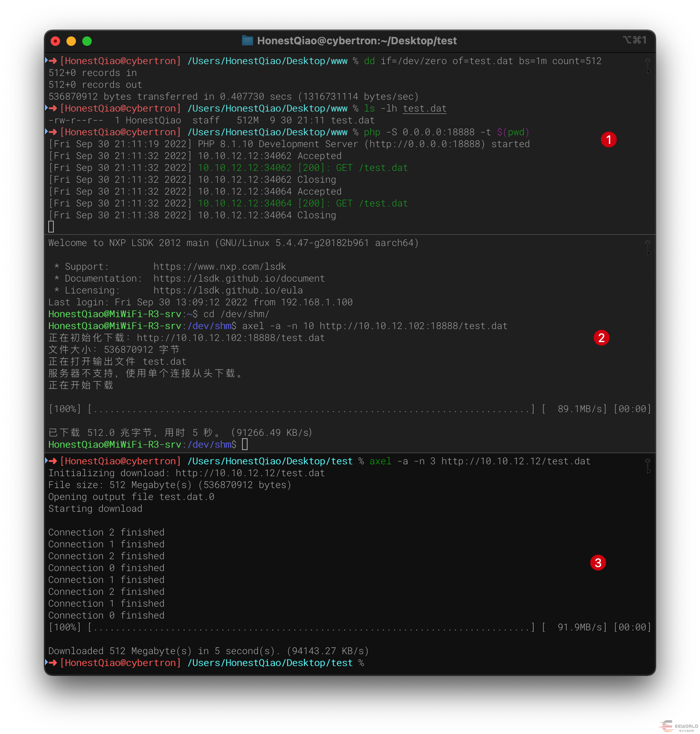The height and width of the screenshot is (734, 700).
Task: Click the key icon in the NXP LSDK pane
Action: coord(647,248)
